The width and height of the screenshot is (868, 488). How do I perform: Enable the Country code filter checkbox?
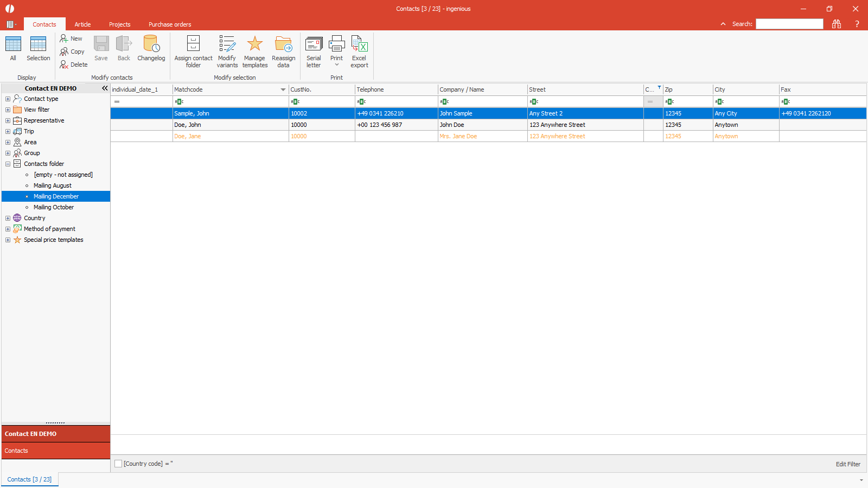tap(118, 464)
